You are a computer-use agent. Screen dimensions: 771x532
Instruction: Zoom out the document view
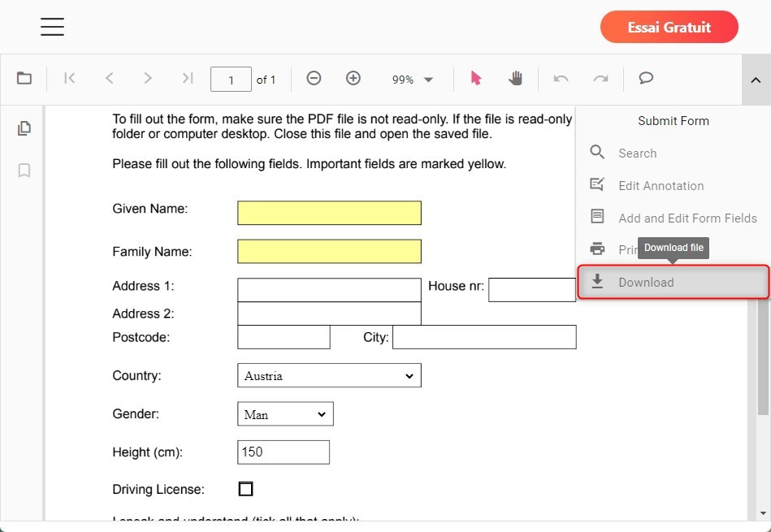click(x=314, y=78)
